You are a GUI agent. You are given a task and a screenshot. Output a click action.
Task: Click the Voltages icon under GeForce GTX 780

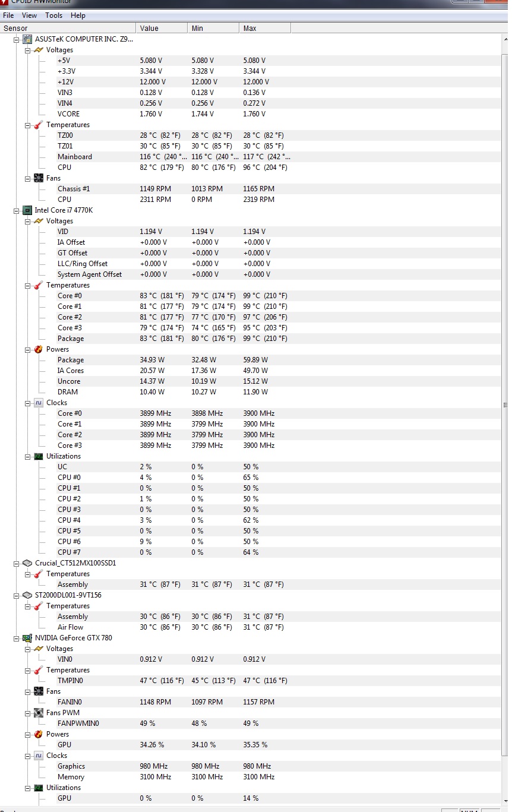pyautogui.click(x=39, y=649)
